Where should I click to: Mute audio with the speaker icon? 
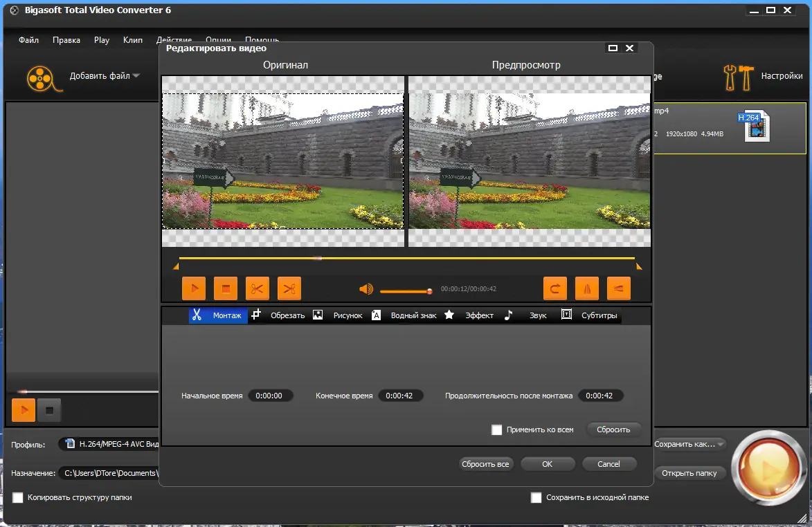tap(366, 289)
